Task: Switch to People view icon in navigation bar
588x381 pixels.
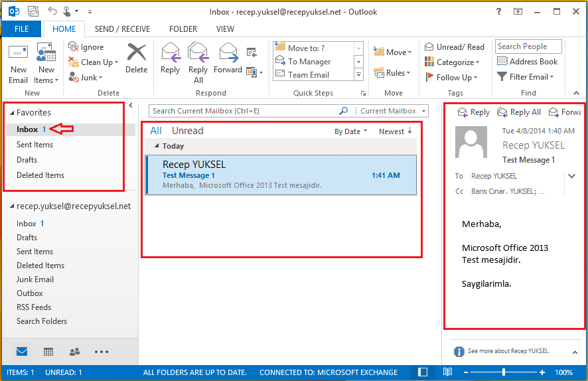Action: [74, 352]
